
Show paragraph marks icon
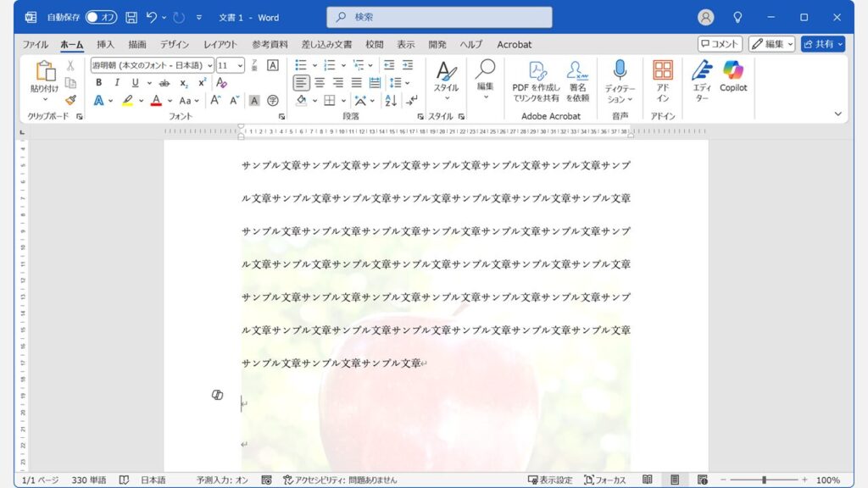coord(412,100)
